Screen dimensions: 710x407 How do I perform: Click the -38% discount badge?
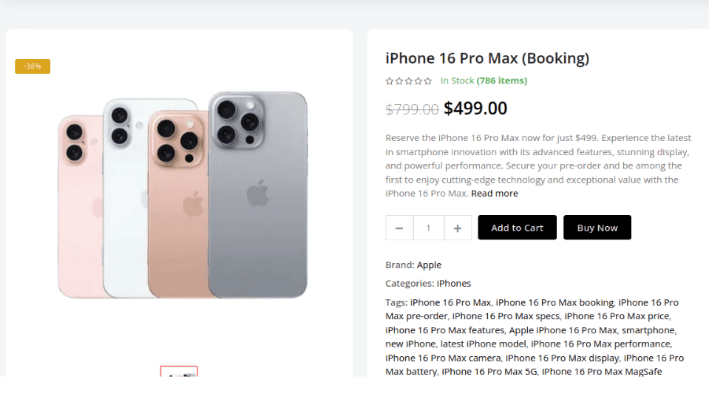[32, 67]
